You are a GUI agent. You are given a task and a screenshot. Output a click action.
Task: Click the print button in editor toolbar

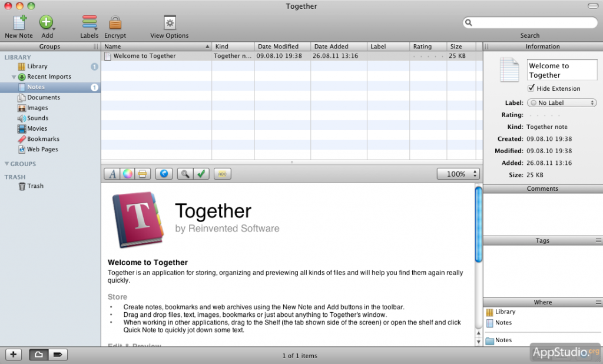[x=143, y=174]
